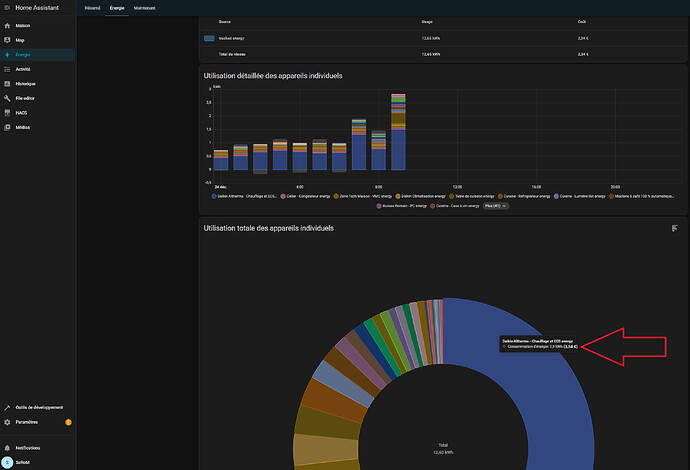Click the first bar at 24 déc.

pos(221,160)
